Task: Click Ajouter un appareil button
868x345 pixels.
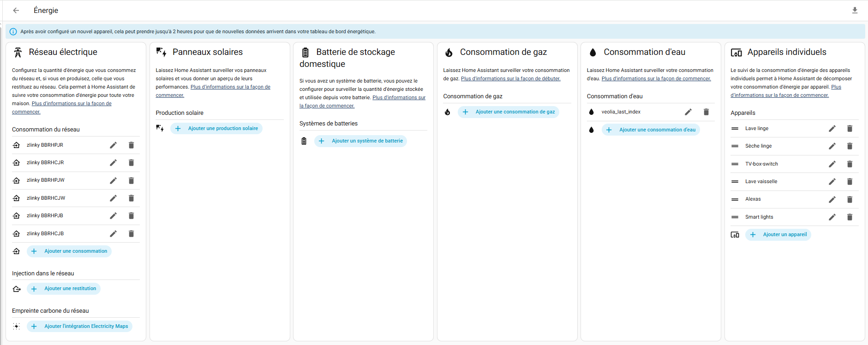Action: [778, 235]
